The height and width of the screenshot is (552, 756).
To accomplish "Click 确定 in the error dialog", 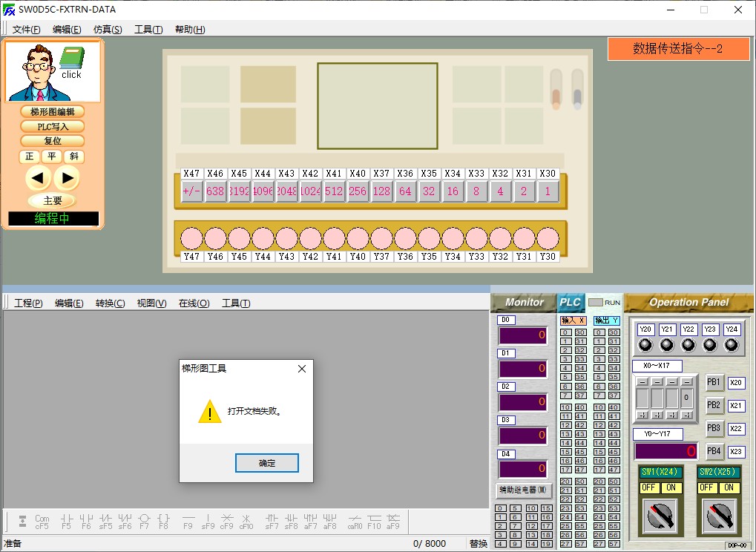I will point(266,463).
